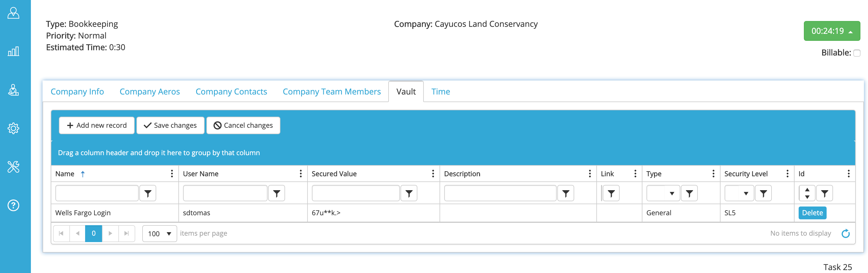
Task: Open the Secured Value column options menu
Action: pos(433,174)
